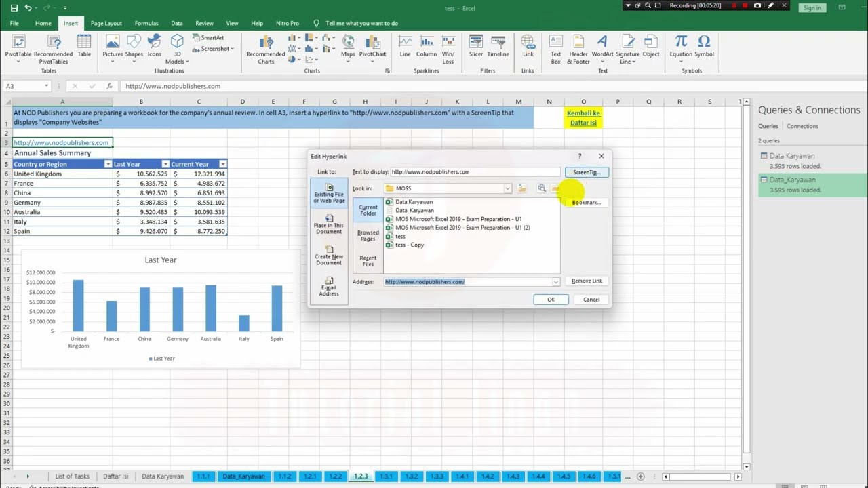Cancel the Edit Hyperlink dialog
This screenshot has height=488, width=868.
[591, 300]
